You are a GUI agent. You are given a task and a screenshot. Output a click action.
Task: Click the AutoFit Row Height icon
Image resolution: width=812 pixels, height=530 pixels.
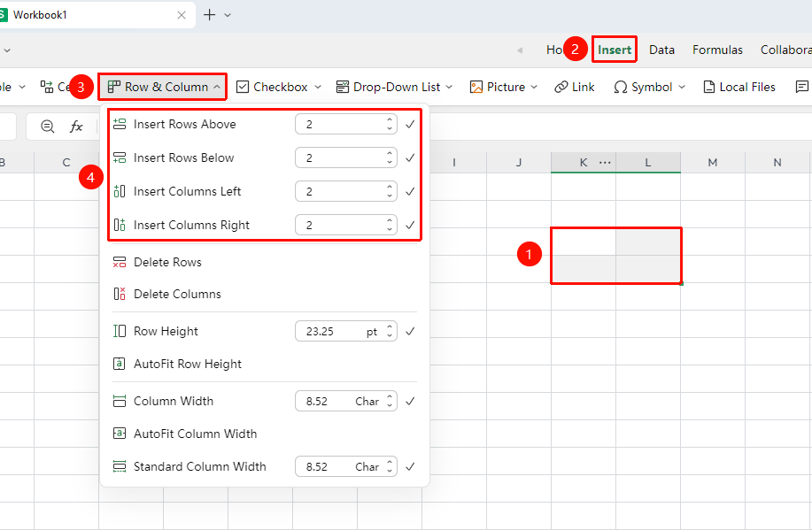pos(120,364)
